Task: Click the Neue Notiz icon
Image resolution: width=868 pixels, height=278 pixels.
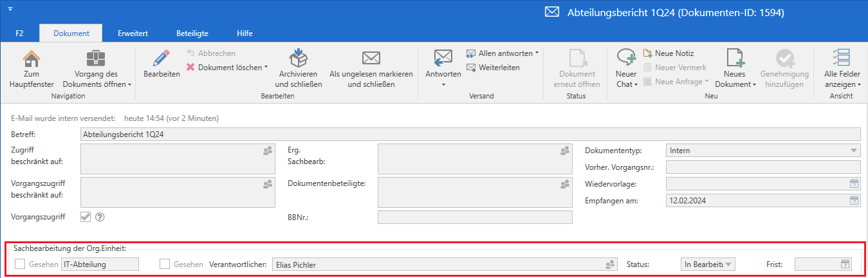Action: [648, 53]
